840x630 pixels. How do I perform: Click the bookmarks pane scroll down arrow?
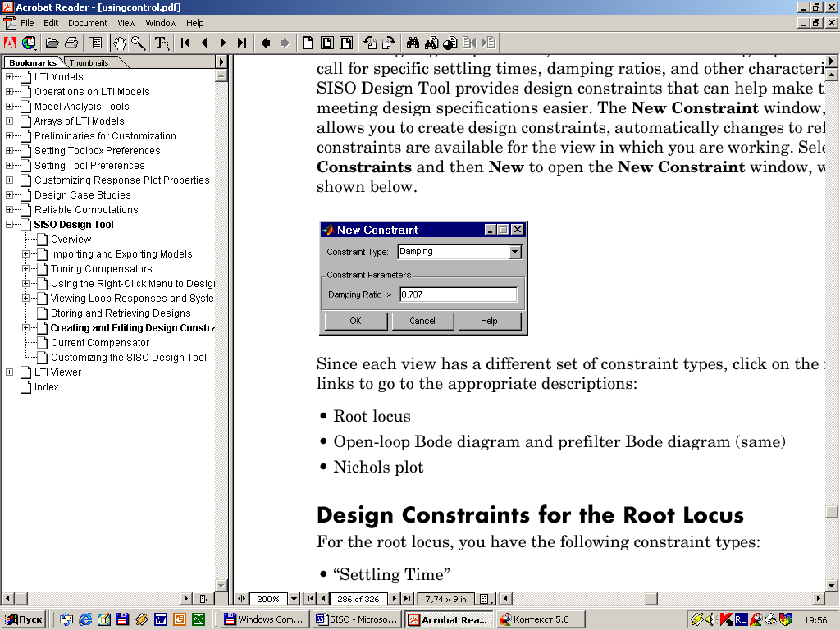(x=221, y=585)
